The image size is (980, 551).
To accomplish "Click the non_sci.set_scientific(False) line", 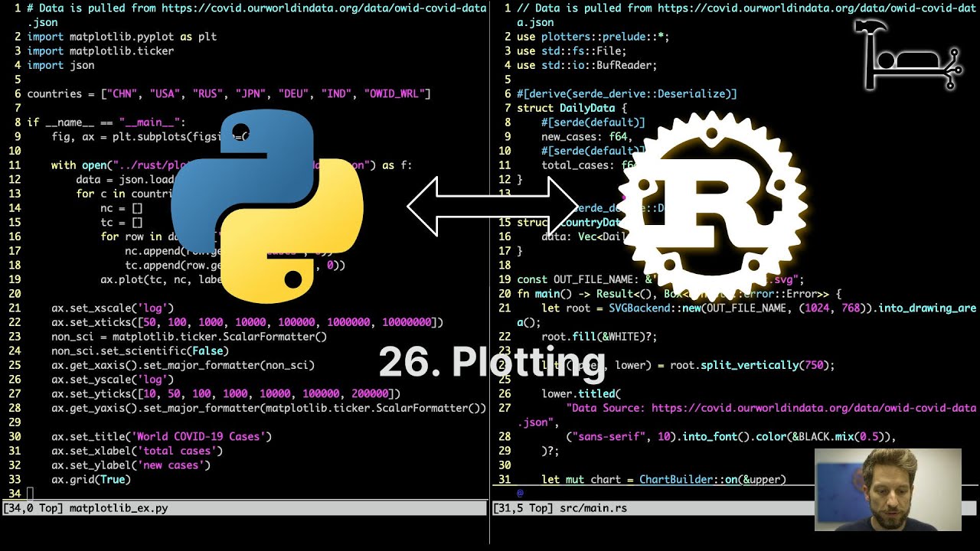I will (140, 351).
